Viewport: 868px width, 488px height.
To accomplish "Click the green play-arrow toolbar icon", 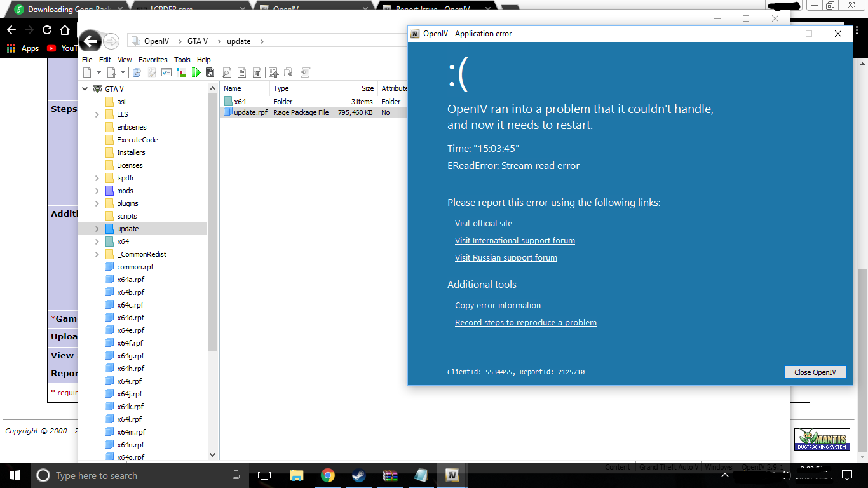I will coord(196,72).
